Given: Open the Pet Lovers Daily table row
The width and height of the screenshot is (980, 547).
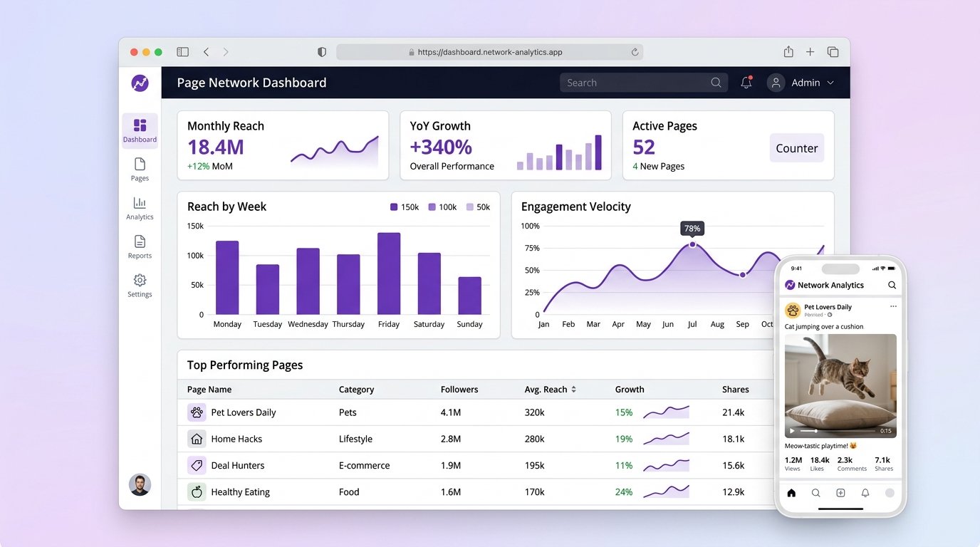Looking at the screenshot, I should 475,412.
